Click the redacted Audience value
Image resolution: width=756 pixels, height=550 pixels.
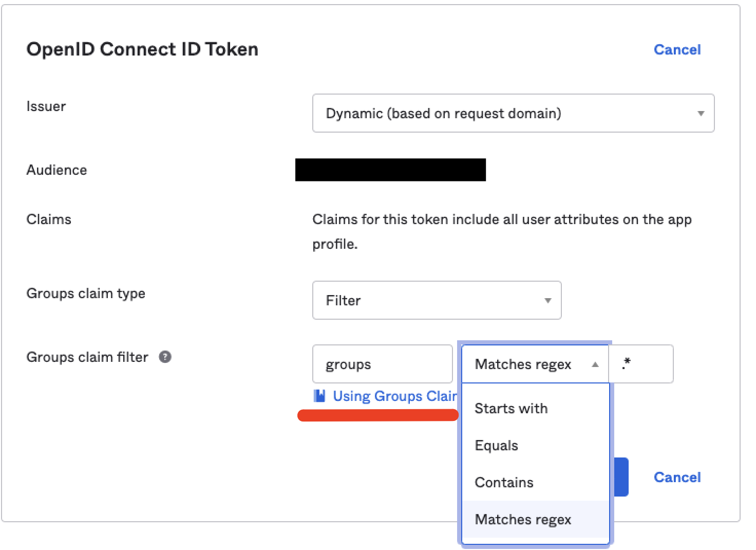(x=391, y=170)
